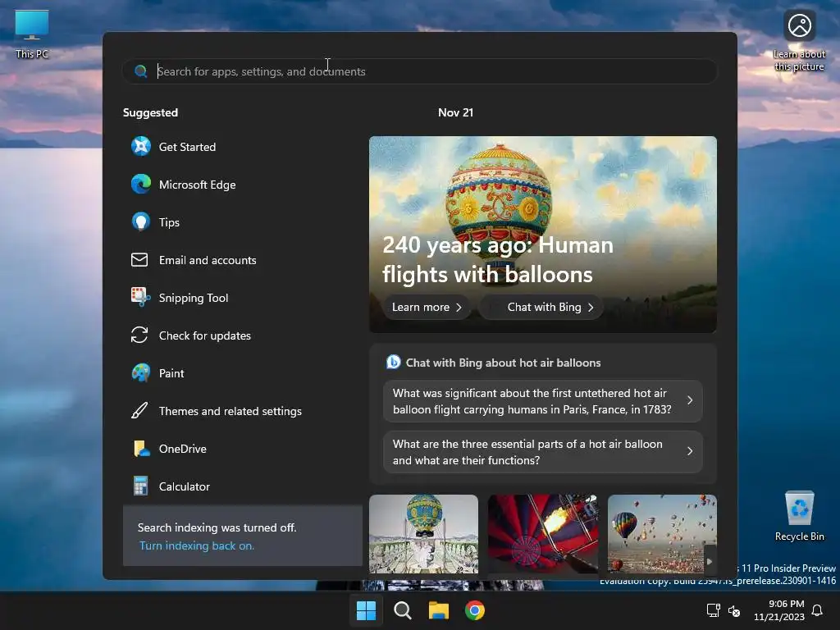
Task: Click the Windows Start button on the taskbar
Action: click(x=367, y=610)
